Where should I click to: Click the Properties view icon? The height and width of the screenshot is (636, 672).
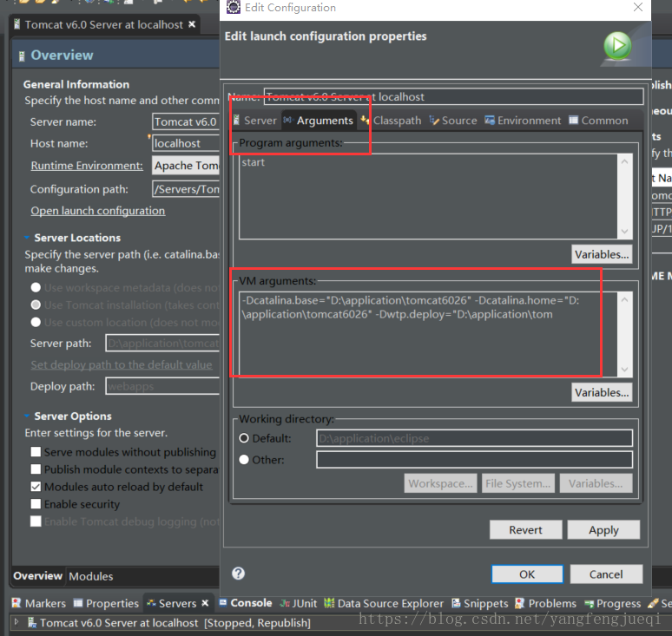(x=77, y=603)
